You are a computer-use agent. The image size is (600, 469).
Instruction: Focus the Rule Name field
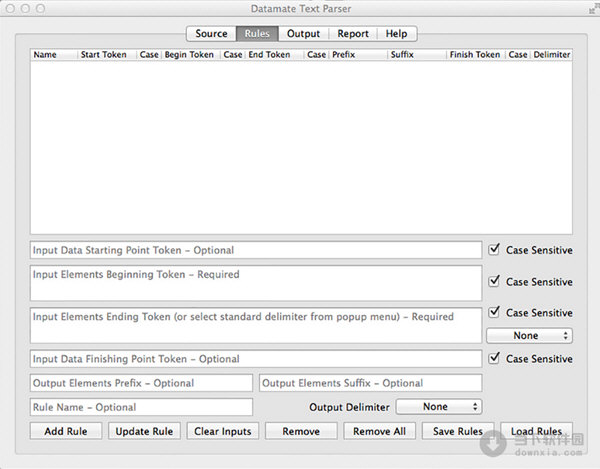coord(141,407)
